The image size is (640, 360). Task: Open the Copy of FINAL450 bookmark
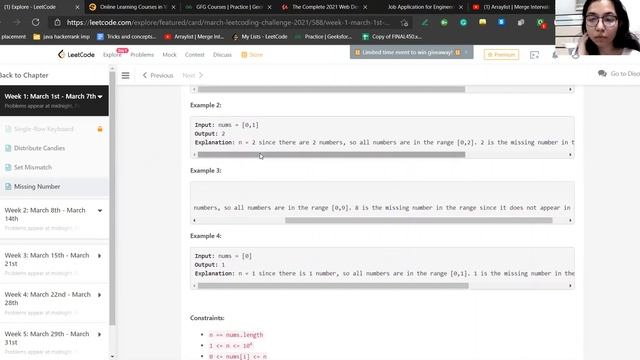392,37
